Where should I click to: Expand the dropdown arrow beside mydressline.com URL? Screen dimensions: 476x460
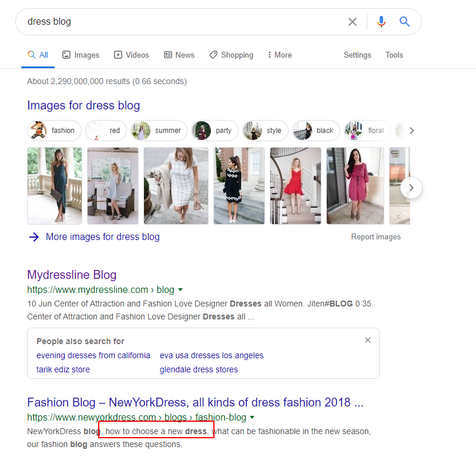tap(180, 290)
